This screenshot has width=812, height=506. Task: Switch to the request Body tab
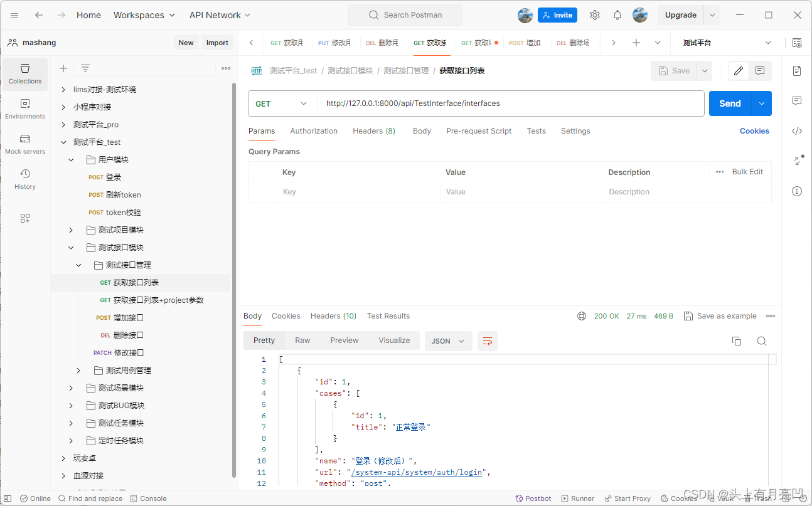coord(422,131)
